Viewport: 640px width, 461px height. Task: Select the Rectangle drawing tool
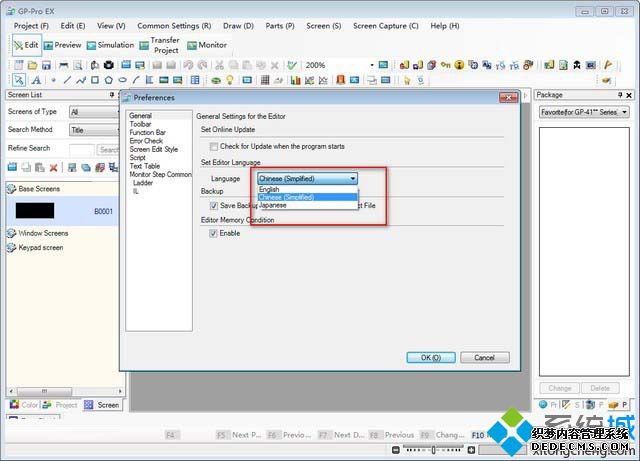pos(95,80)
